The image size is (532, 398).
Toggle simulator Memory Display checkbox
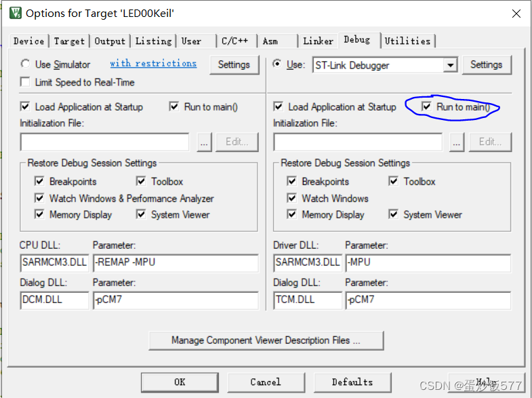coord(39,214)
